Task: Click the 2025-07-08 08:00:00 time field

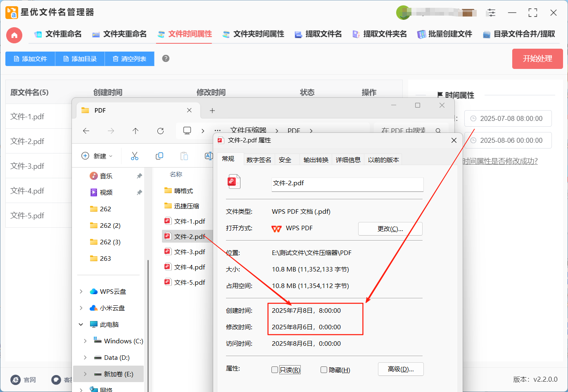Action: coord(508,118)
